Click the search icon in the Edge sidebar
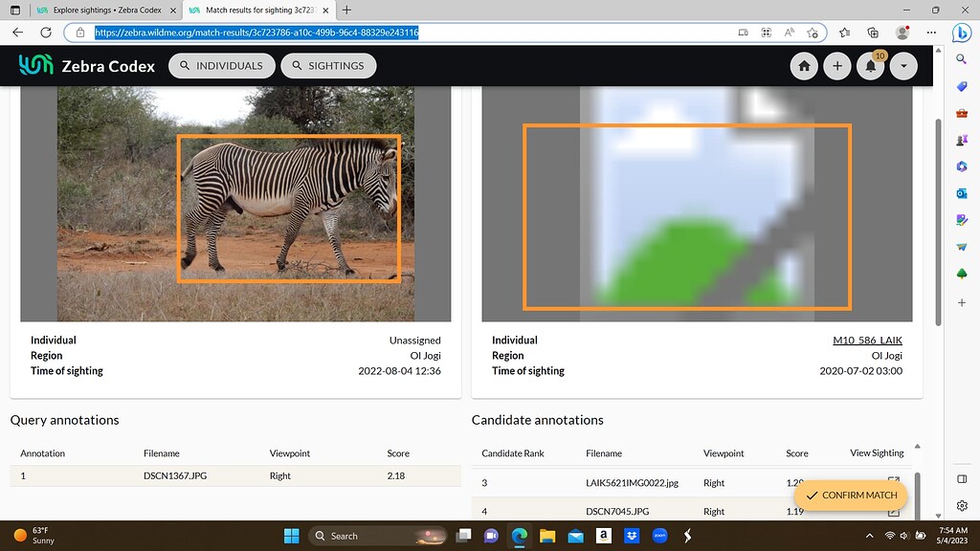Image resolution: width=980 pixels, height=551 pixels. point(962,58)
